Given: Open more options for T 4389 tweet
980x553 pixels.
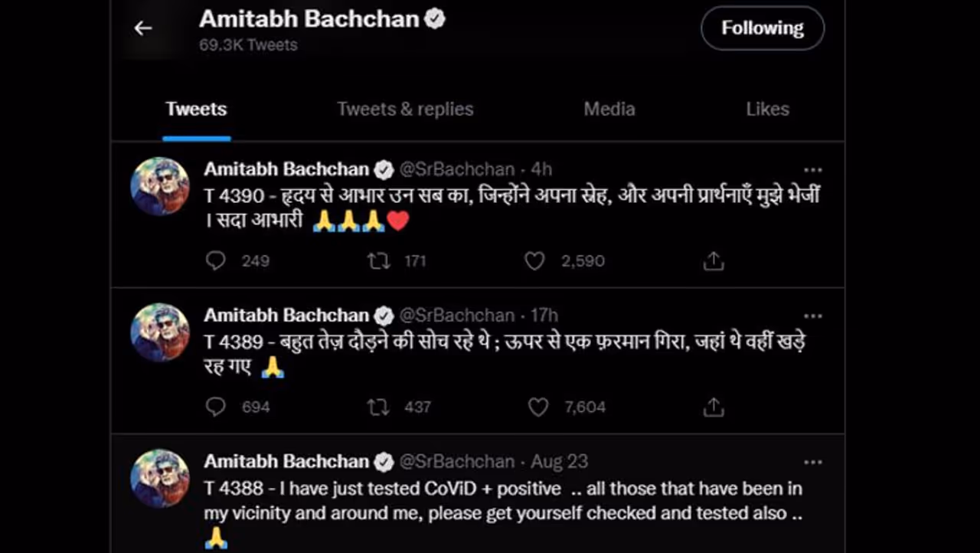Looking at the screenshot, I should [x=812, y=316].
